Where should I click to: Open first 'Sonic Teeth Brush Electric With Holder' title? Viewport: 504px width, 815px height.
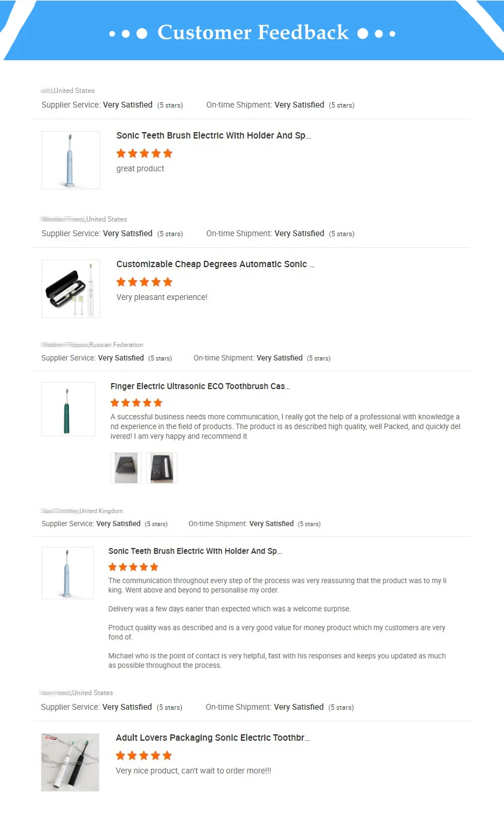[213, 136]
